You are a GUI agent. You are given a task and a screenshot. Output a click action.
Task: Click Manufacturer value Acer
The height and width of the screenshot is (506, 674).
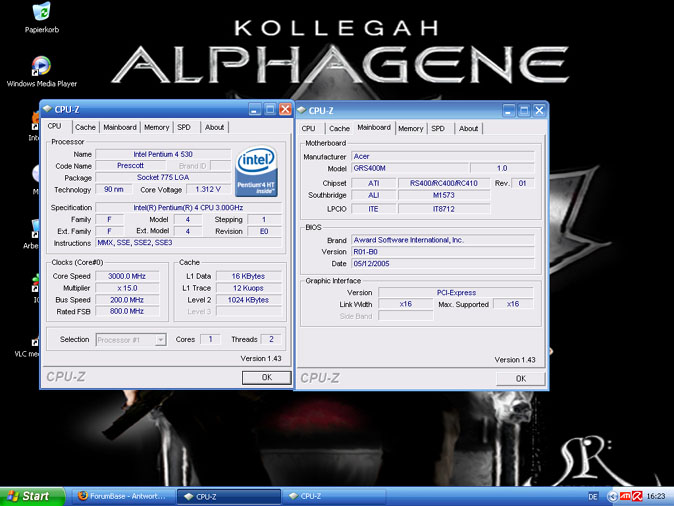point(443,156)
